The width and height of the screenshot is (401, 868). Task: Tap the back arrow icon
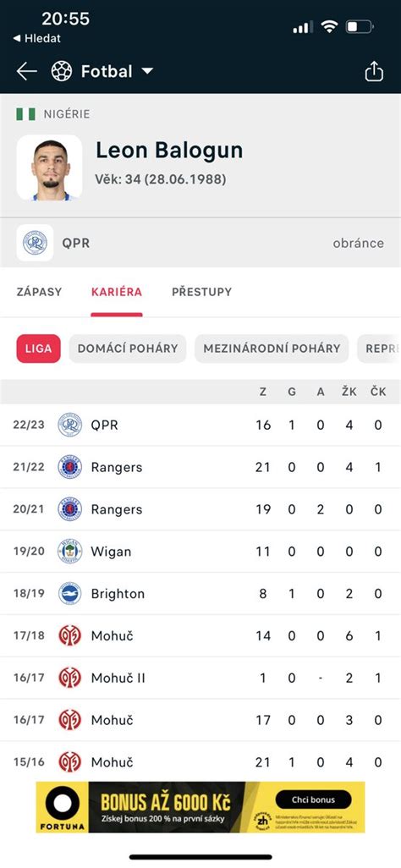[26, 71]
